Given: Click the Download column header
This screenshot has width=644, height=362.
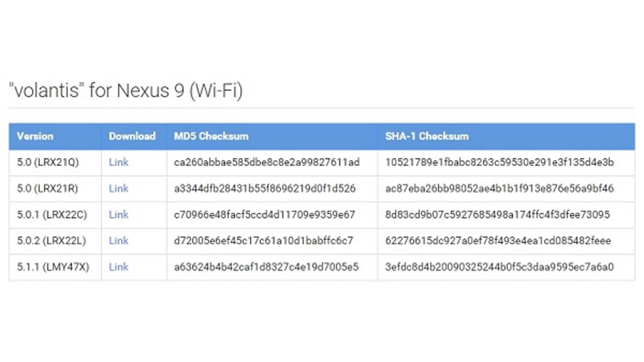Looking at the screenshot, I should 132,136.
